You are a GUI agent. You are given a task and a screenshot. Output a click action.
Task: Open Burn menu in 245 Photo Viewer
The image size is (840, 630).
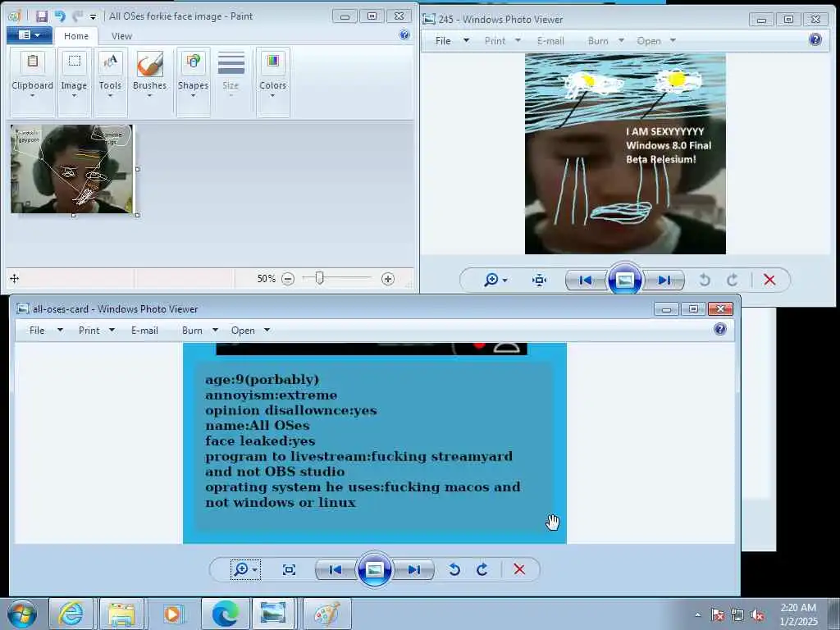click(605, 41)
